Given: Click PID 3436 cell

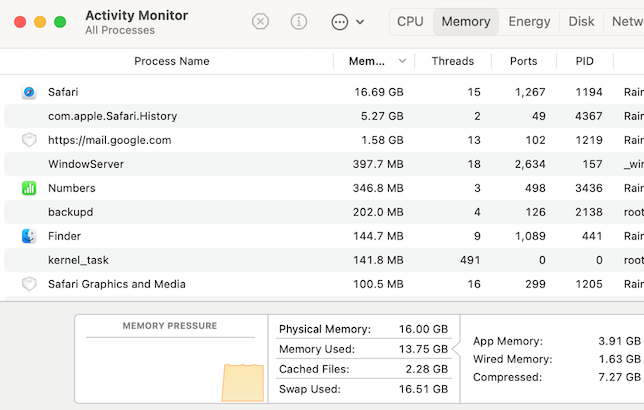Looking at the screenshot, I should click(589, 188).
